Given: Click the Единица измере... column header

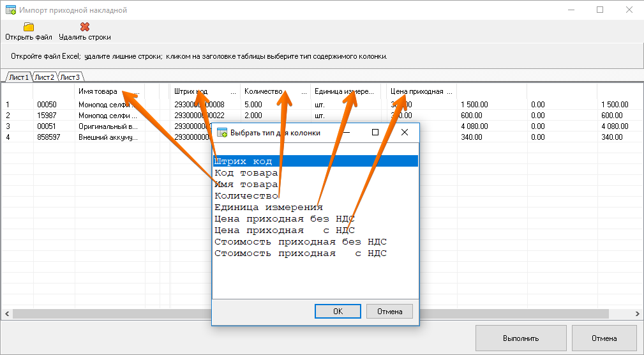Looking at the screenshot, I should 345,92.
